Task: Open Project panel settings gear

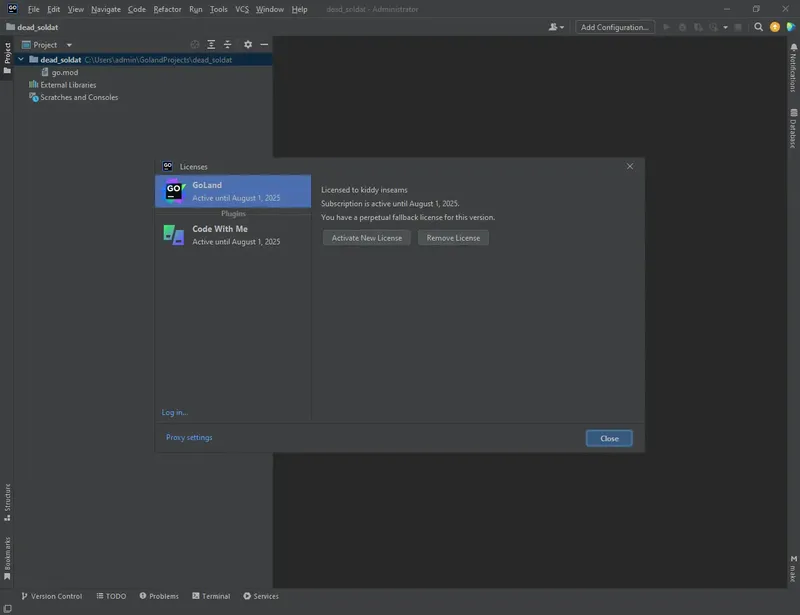Action: pos(248,44)
